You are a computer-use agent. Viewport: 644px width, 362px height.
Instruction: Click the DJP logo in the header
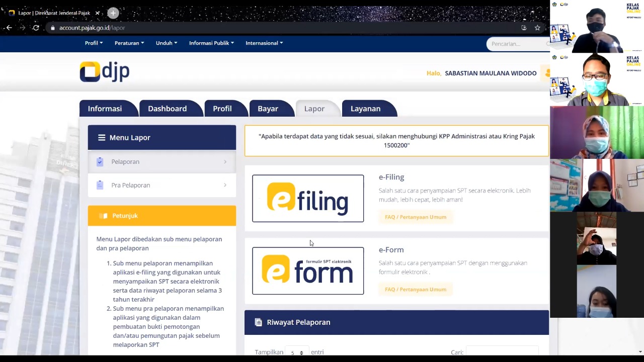[x=105, y=72]
